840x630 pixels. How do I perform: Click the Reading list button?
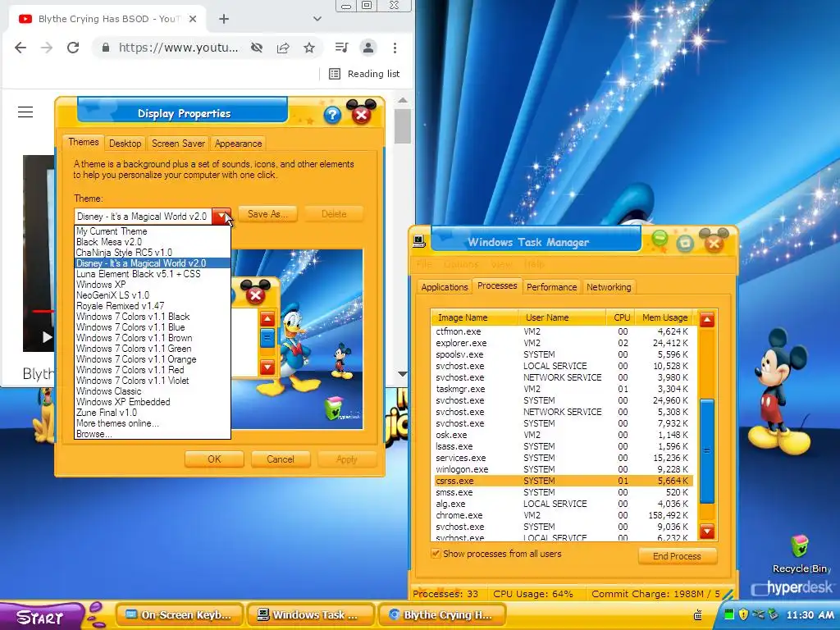[364, 74]
